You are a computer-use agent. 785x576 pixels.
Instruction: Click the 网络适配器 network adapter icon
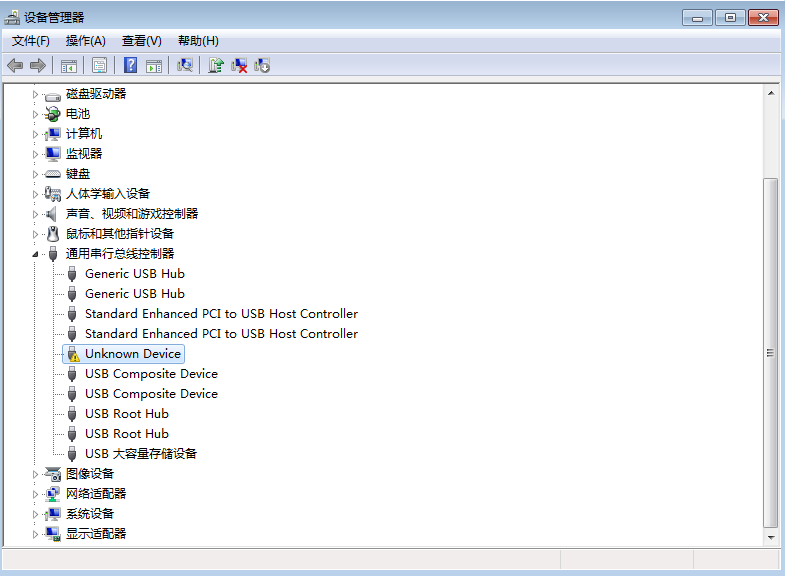coord(53,494)
